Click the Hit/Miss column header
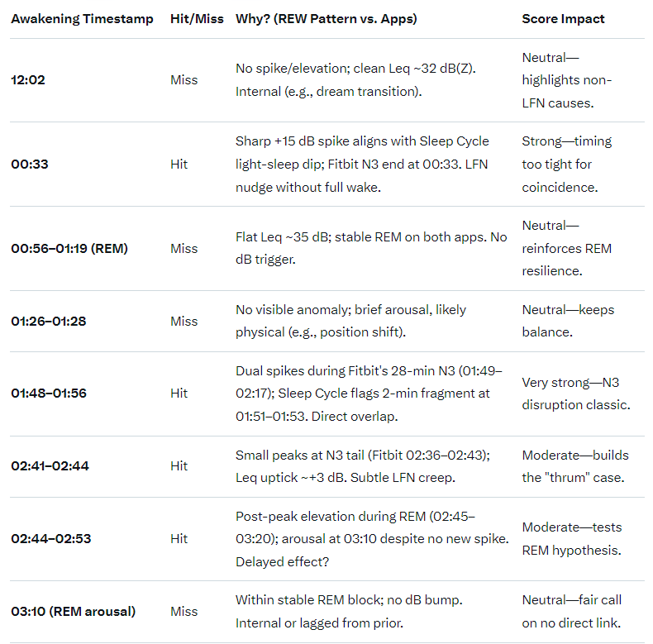653x644 pixels. [x=196, y=18]
